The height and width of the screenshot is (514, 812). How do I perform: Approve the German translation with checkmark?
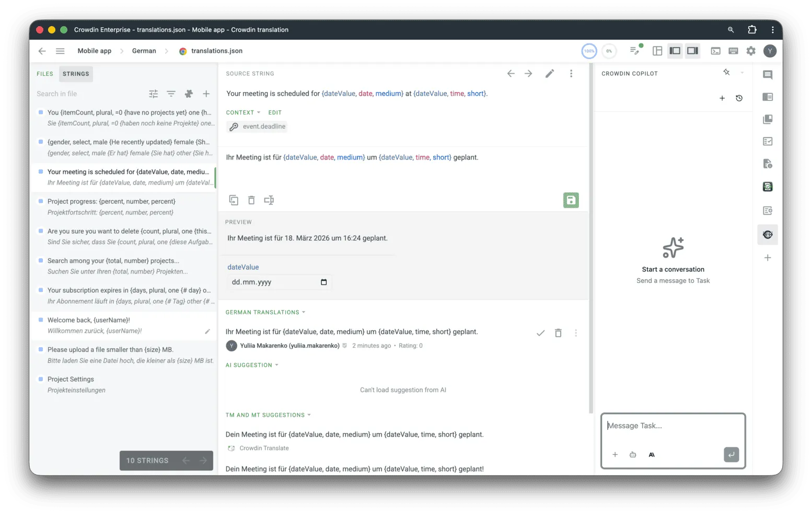point(540,333)
